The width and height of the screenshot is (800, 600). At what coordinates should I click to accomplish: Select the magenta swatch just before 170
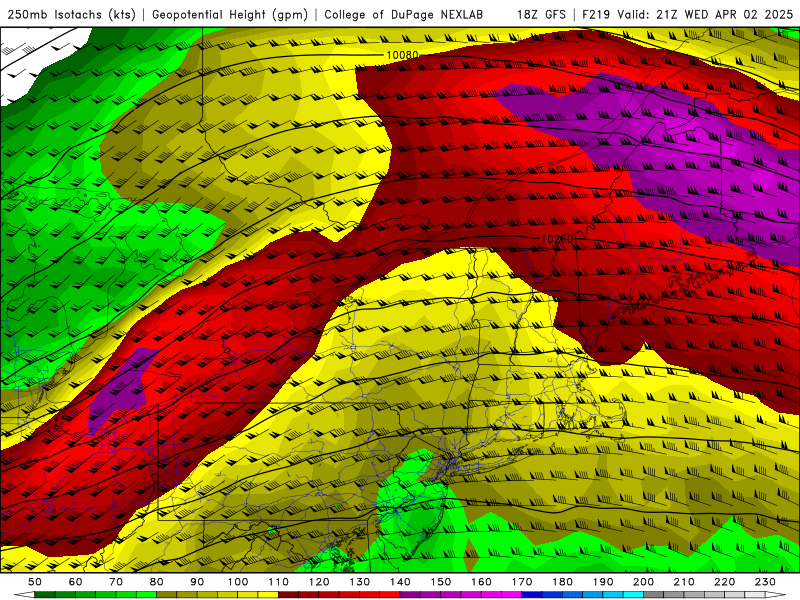[x=512, y=595]
